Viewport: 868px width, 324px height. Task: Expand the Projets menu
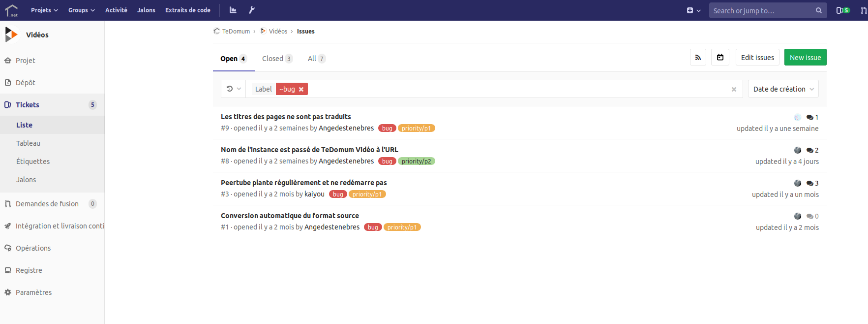coord(44,10)
